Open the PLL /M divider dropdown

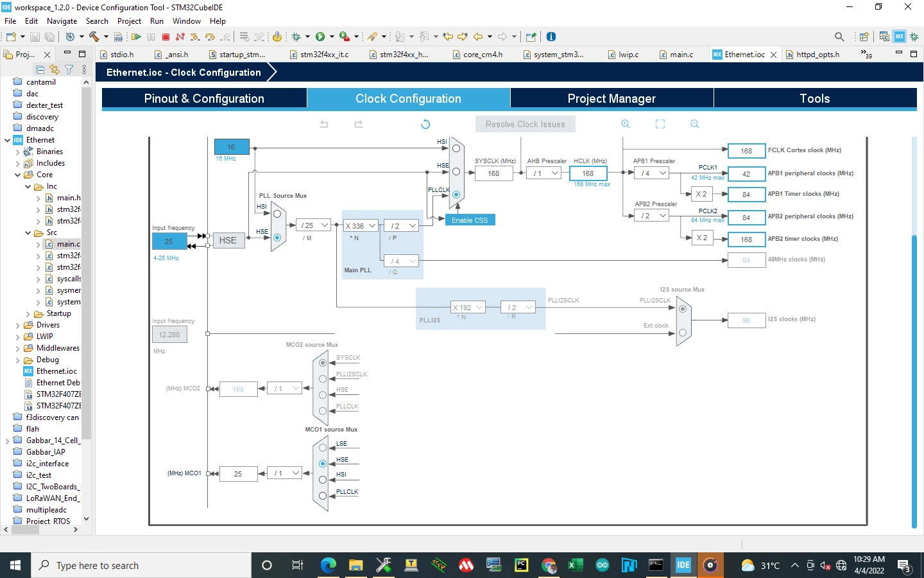[x=313, y=225]
